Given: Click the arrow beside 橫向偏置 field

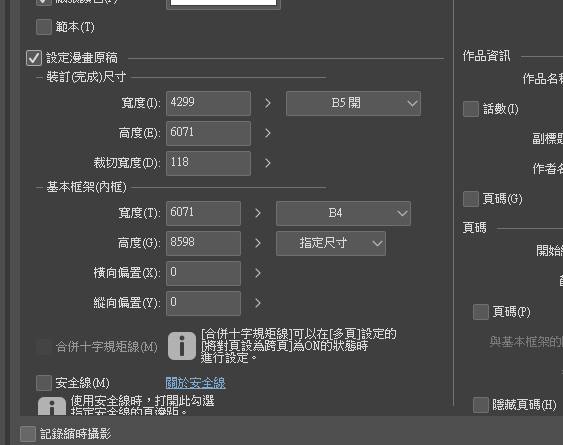Looking at the screenshot, I should [258, 273].
